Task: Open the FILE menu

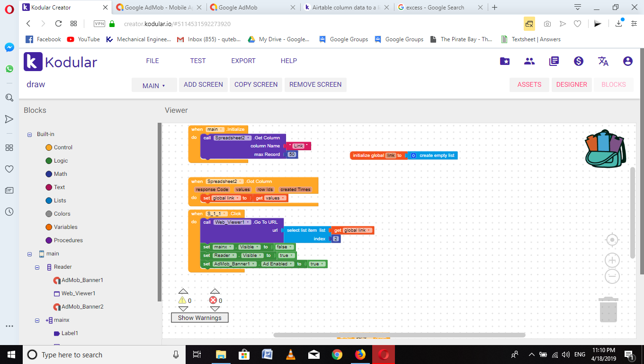Action: point(152,61)
